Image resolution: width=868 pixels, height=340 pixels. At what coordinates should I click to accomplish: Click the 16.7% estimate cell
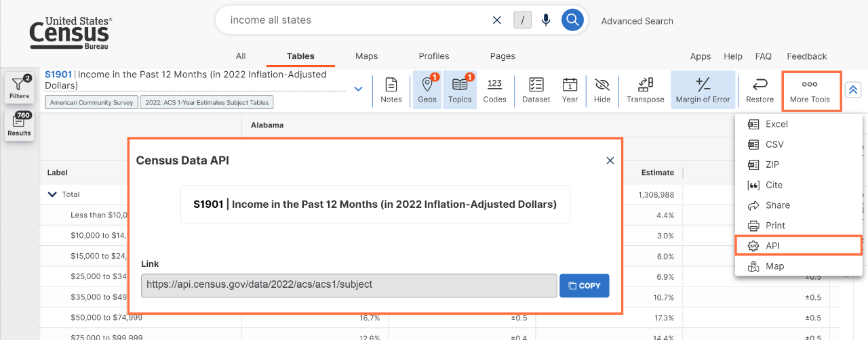pyautogui.click(x=370, y=318)
